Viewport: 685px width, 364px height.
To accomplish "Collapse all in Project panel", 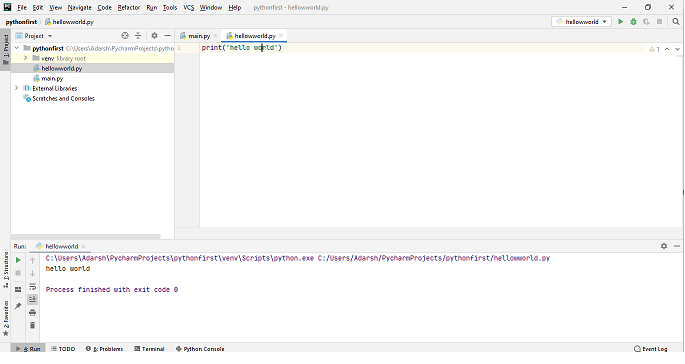I will (x=138, y=36).
